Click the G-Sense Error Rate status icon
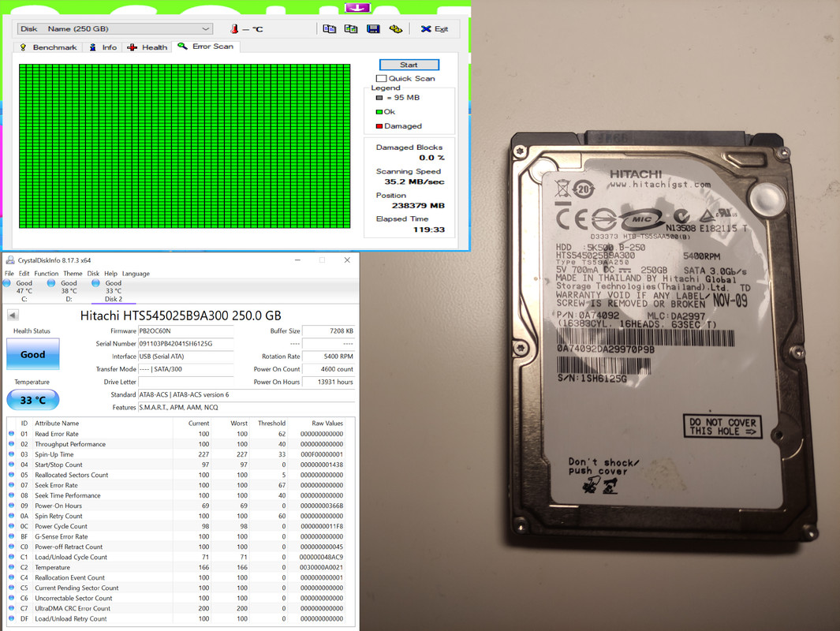Image resolution: width=840 pixels, height=631 pixels. click(12, 536)
